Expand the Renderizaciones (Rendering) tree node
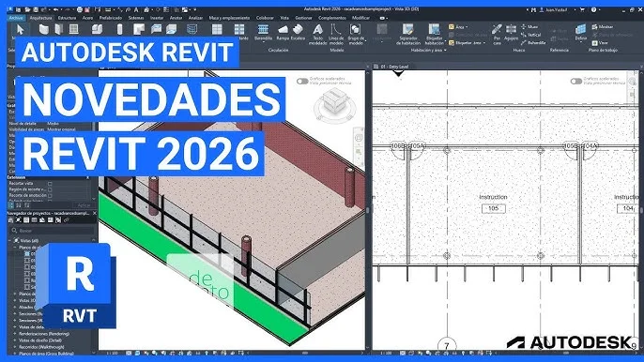 pos(15,334)
